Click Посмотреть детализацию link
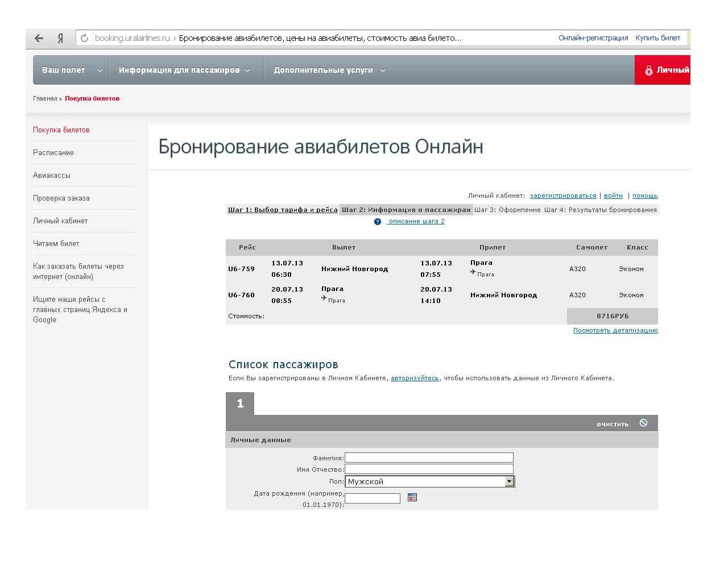Screen dimensions: 728x582 pos(615,330)
